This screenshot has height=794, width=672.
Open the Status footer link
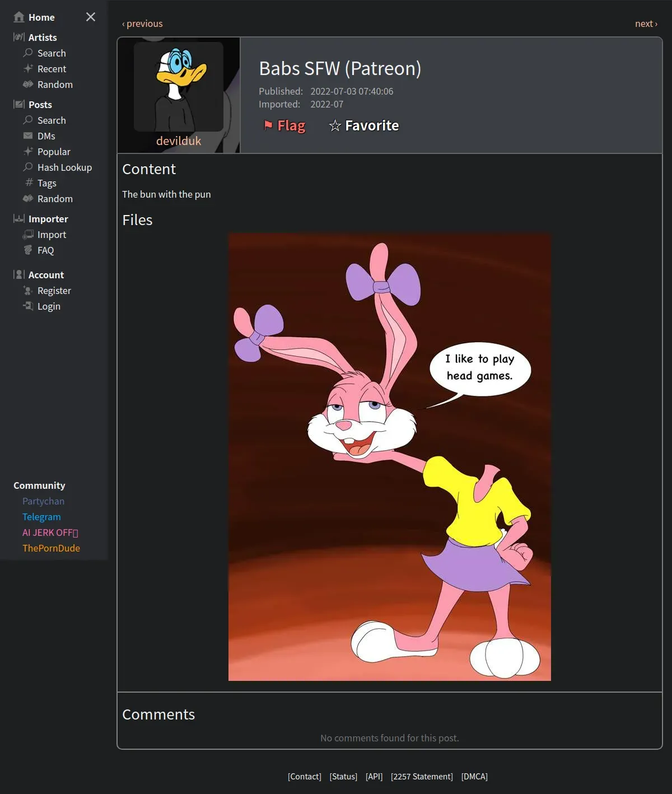tap(343, 777)
